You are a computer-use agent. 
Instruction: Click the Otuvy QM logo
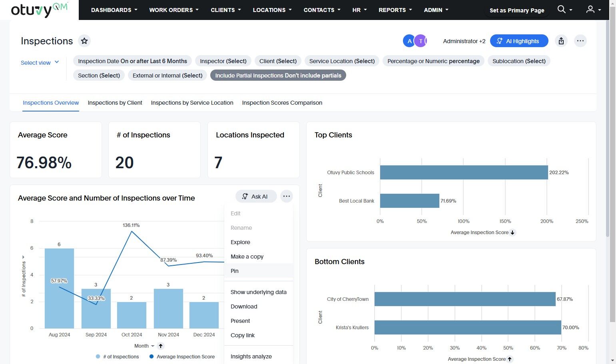click(39, 10)
